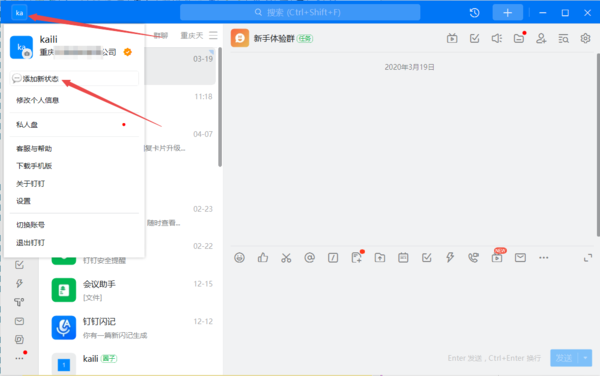
Task: Click the task checkmark icon in chat toolbar
Action: click(x=427, y=258)
